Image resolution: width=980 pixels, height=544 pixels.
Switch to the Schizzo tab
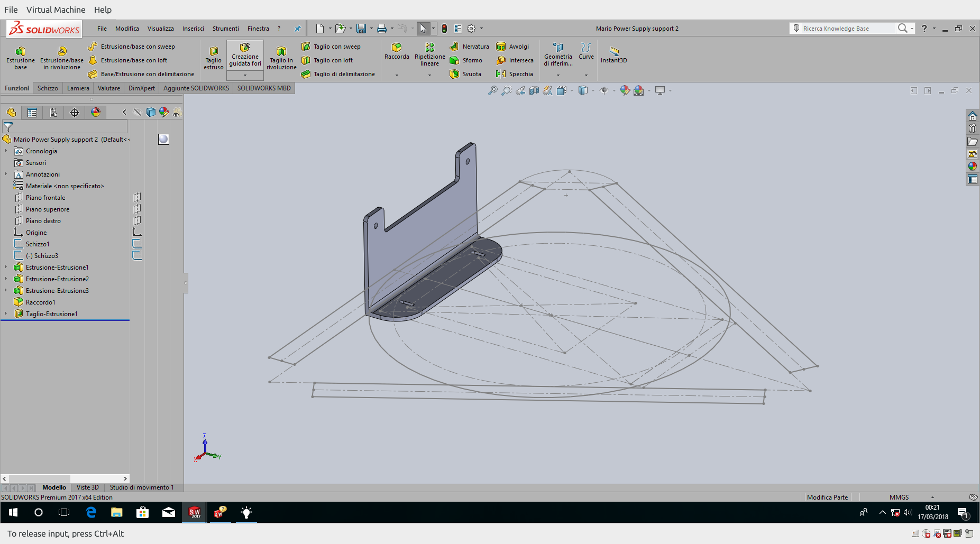(48, 88)
